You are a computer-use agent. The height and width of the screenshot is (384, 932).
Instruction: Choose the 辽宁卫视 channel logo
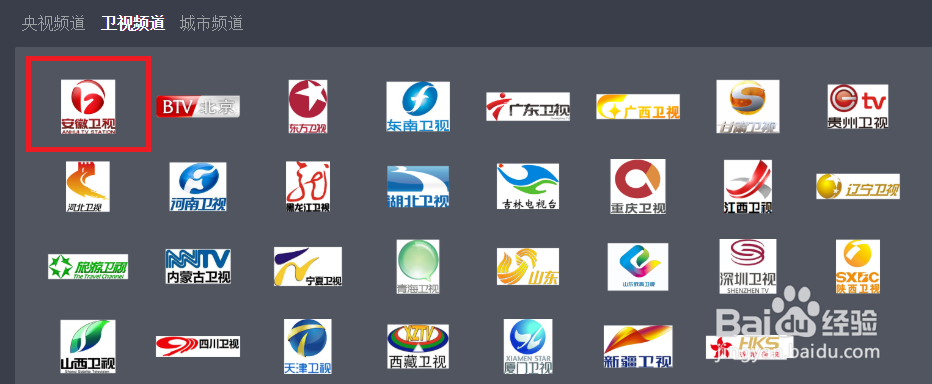[x=858, y=187]
